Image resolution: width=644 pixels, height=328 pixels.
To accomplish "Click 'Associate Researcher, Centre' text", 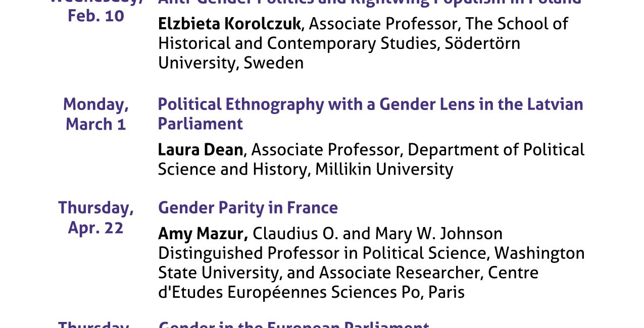I will click(428, 273).
